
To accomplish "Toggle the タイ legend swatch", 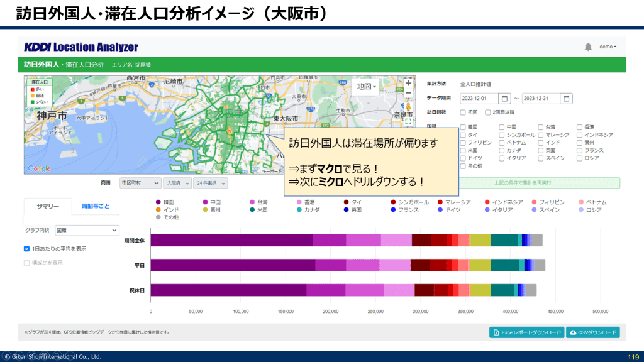I will (x=347, y=202).
